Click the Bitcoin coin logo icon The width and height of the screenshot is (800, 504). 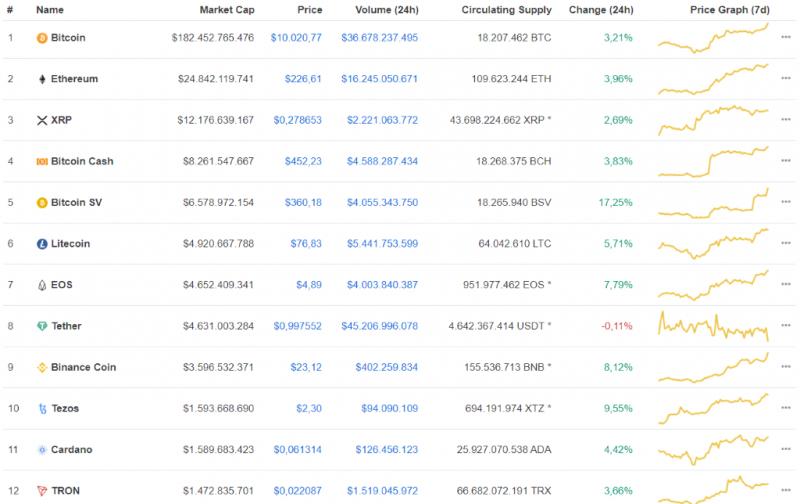pyautogui.click(x=42, y=38)
